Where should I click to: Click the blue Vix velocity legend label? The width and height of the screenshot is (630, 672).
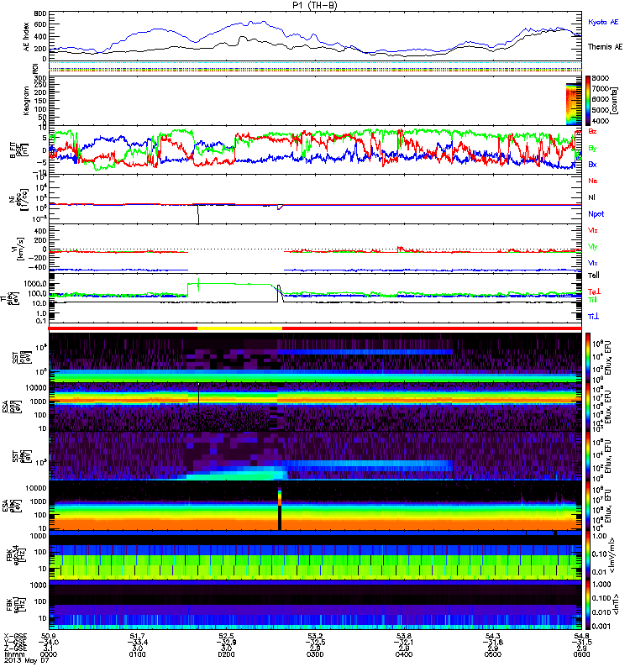[x=592, y=263]
